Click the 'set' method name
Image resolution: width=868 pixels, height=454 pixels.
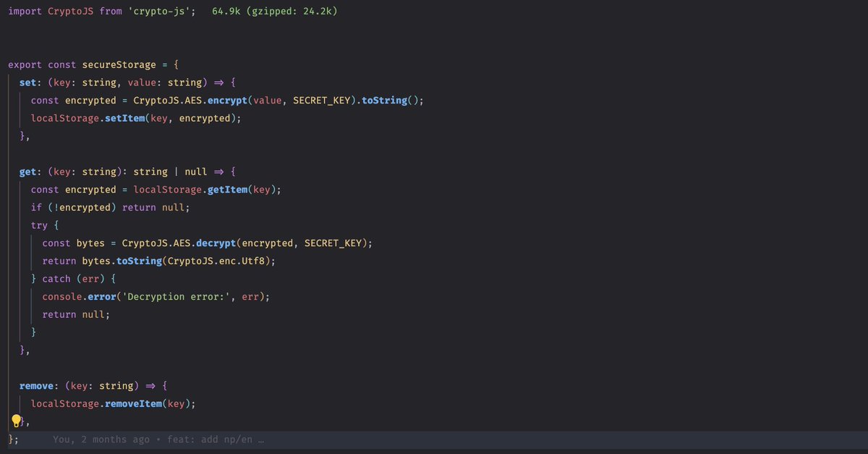pos(28,83)
